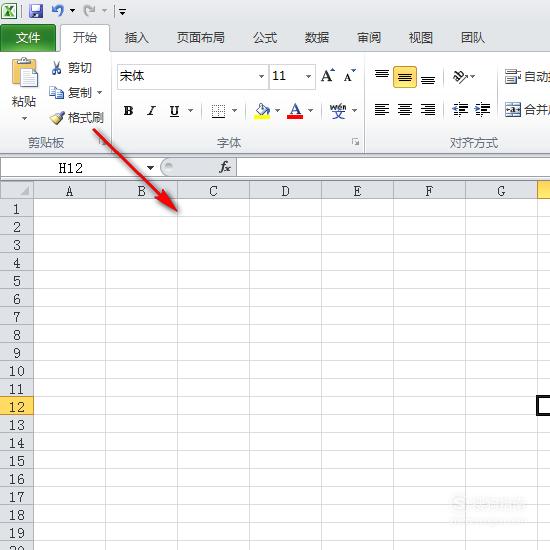550x550 pixels.
Task: Open the font size dropdown
Action: (308, 76)
